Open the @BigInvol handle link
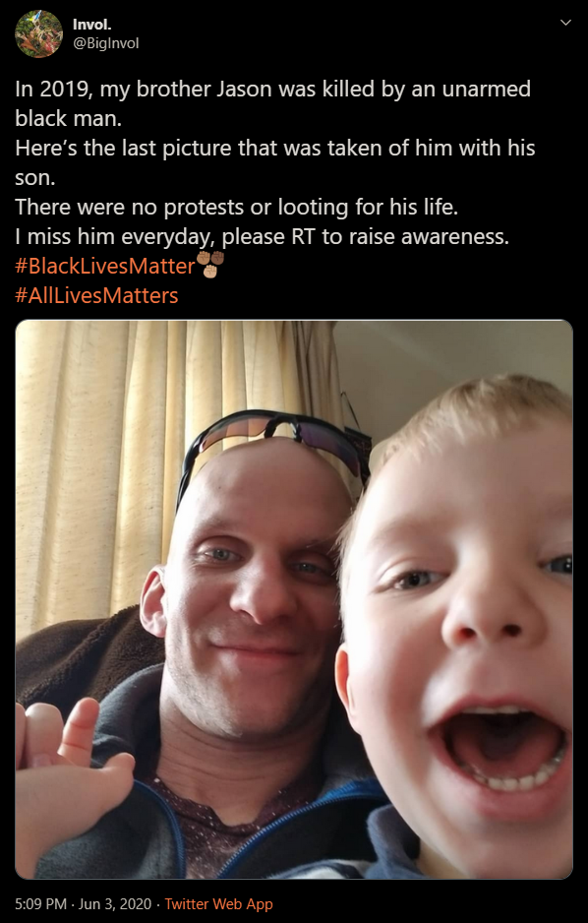The height and width of the screenshot is (923, 588). click(106, 43)
